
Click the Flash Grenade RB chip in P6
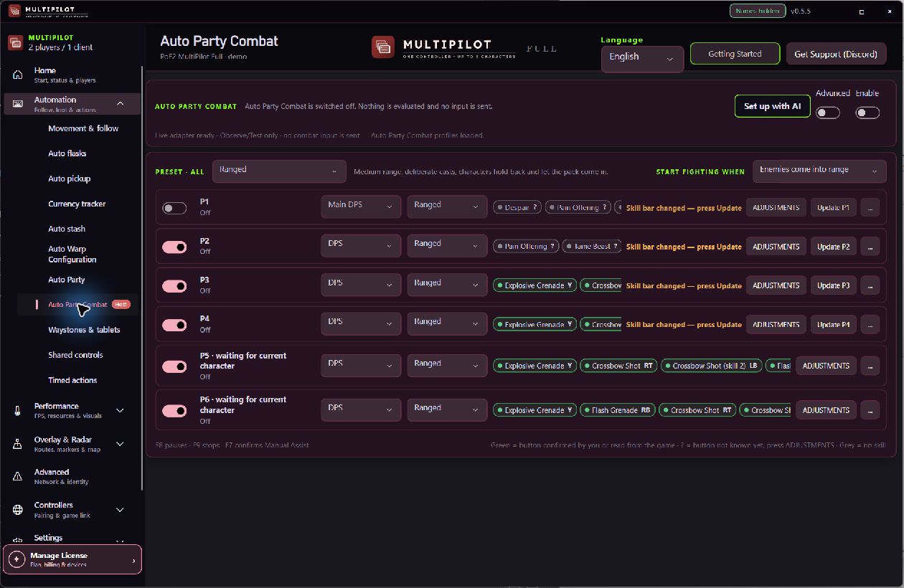[617, 410]
